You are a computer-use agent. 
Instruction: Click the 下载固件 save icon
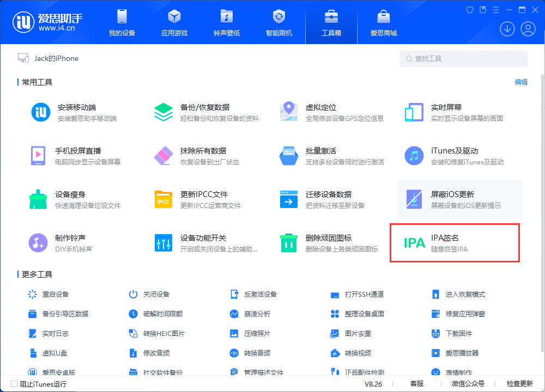tap(435, 334)
